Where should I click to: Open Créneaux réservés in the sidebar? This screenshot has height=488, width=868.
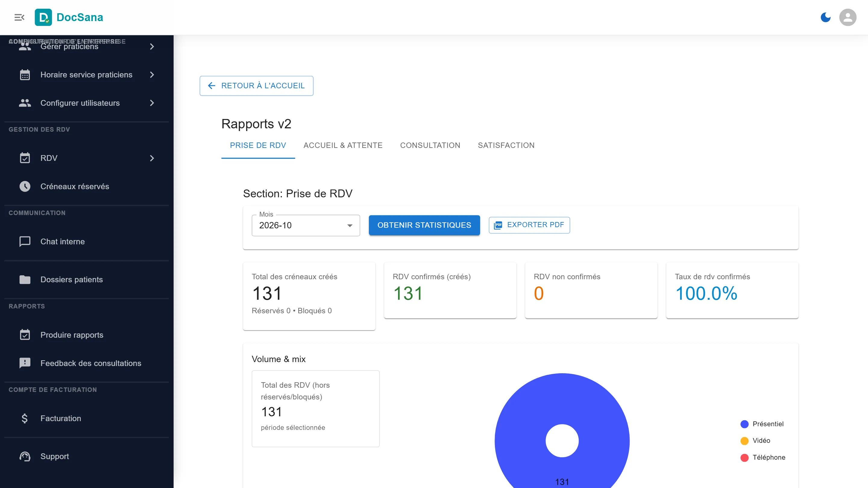tap(86, 186)
